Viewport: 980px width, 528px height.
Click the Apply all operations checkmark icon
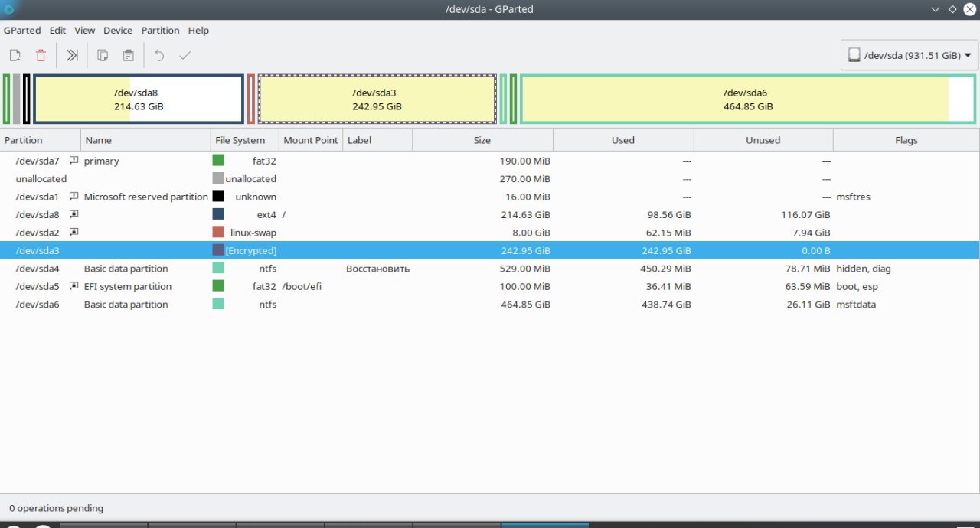point(185,55)
